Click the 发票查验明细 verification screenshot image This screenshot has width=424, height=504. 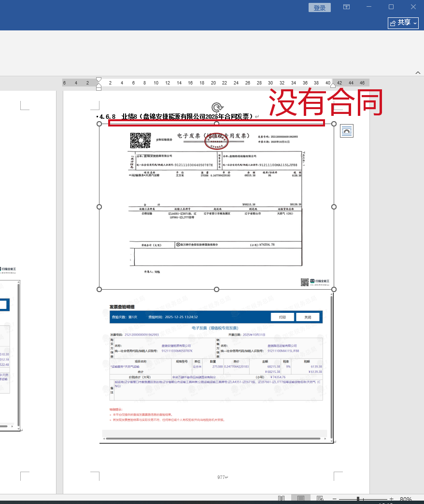(216, 367)
